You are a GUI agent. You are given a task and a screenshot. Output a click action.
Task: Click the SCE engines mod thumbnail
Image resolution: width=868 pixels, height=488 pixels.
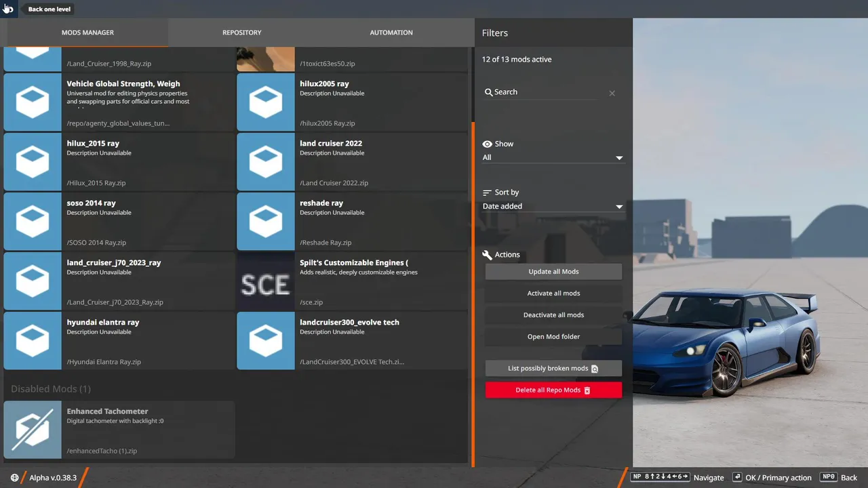tap(266, 281)
